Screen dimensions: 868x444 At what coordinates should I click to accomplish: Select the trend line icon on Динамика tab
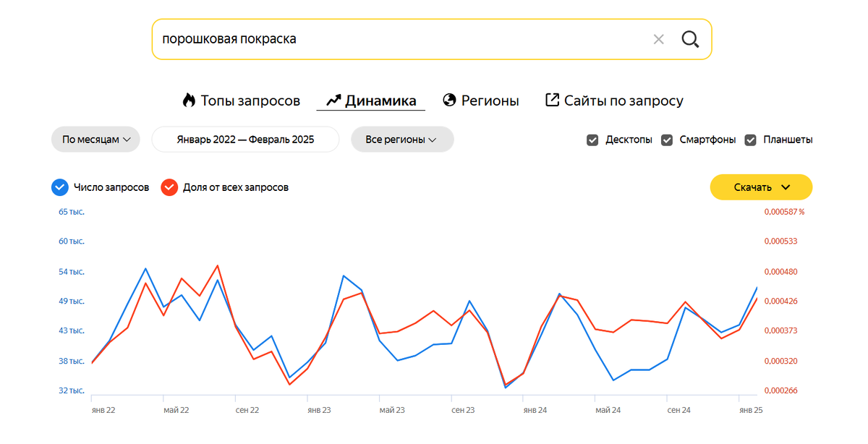point(333,101)
